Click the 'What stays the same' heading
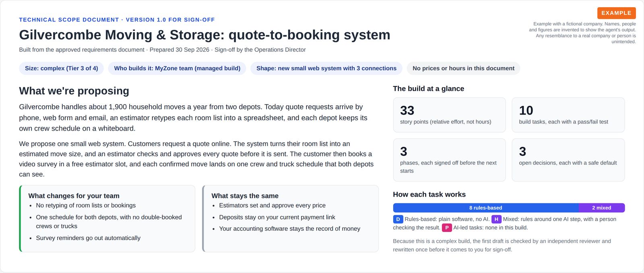 [x=245, y=196]
